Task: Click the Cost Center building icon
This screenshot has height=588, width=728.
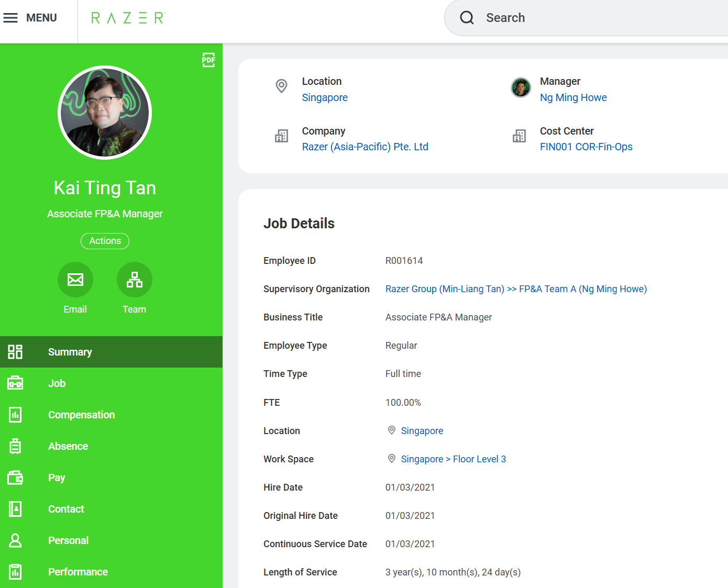Action: click(520, 136)
